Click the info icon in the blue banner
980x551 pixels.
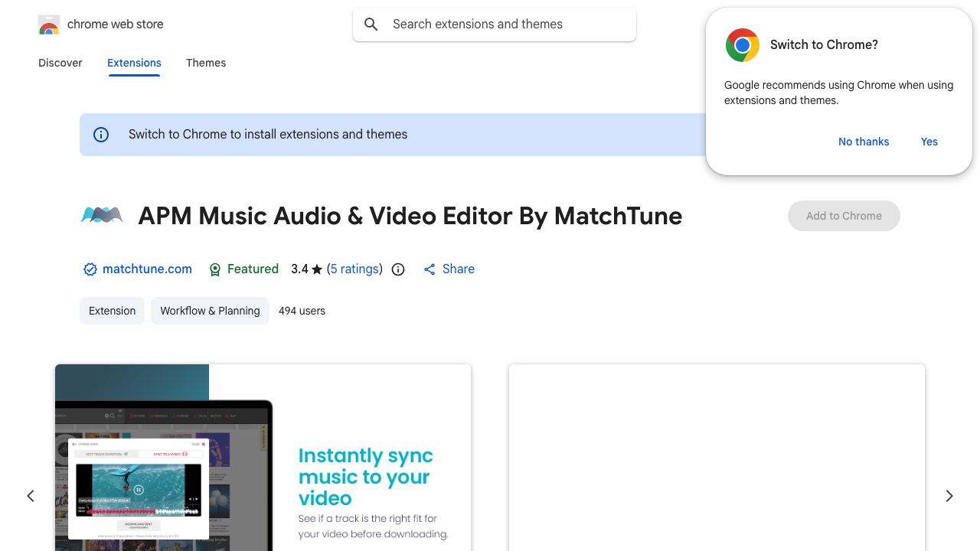click(101, 135)
